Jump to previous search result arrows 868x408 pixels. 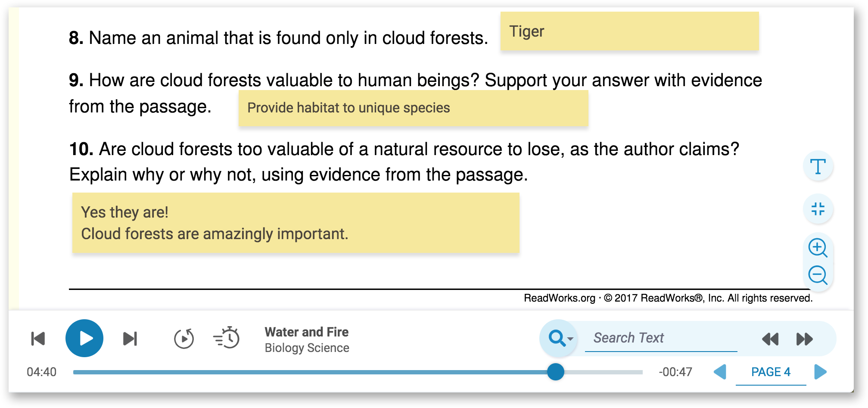point(770,339)
